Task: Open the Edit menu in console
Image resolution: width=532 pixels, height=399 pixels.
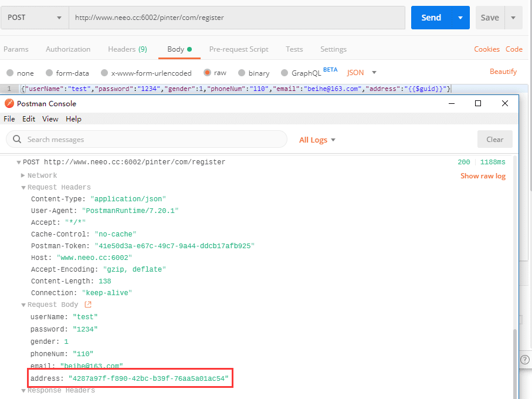Action: point(29,119)
